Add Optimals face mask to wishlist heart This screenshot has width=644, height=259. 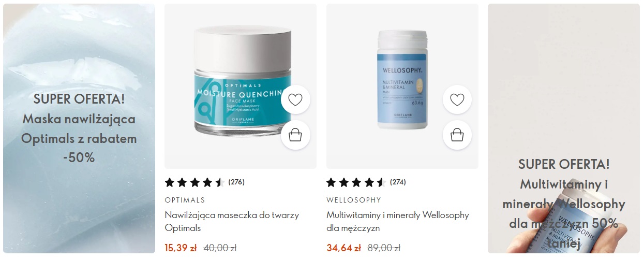pos(295,99)
